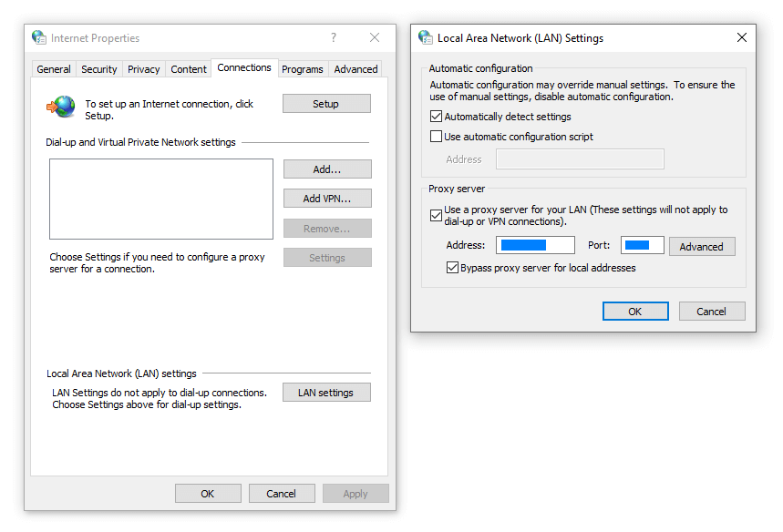Screen dimensions: 783x532
Task: Click the proxy Address input field
Action: pyautogui.click(x=535, y=245)
